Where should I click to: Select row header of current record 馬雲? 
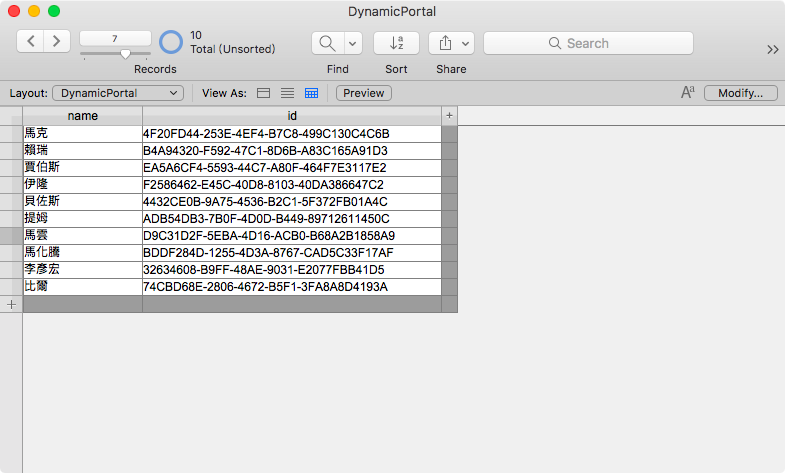pos(11,236)
